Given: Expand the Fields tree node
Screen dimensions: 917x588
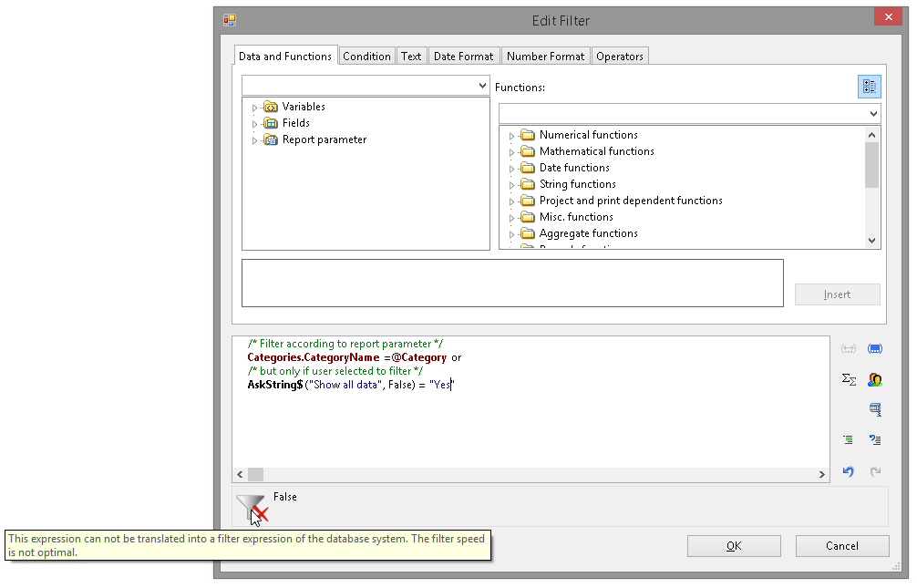Looking at the screenshot, I should click(x=253, y=124).
